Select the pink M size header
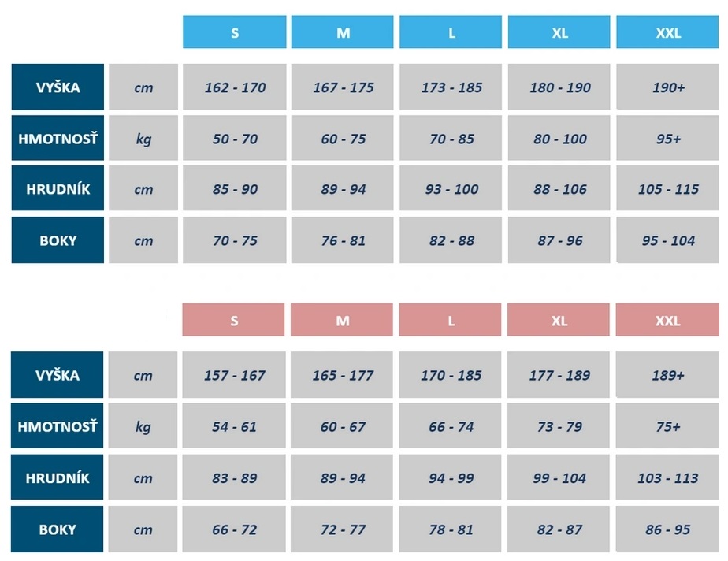Screen dimensions: 728x561 point(343,321)
